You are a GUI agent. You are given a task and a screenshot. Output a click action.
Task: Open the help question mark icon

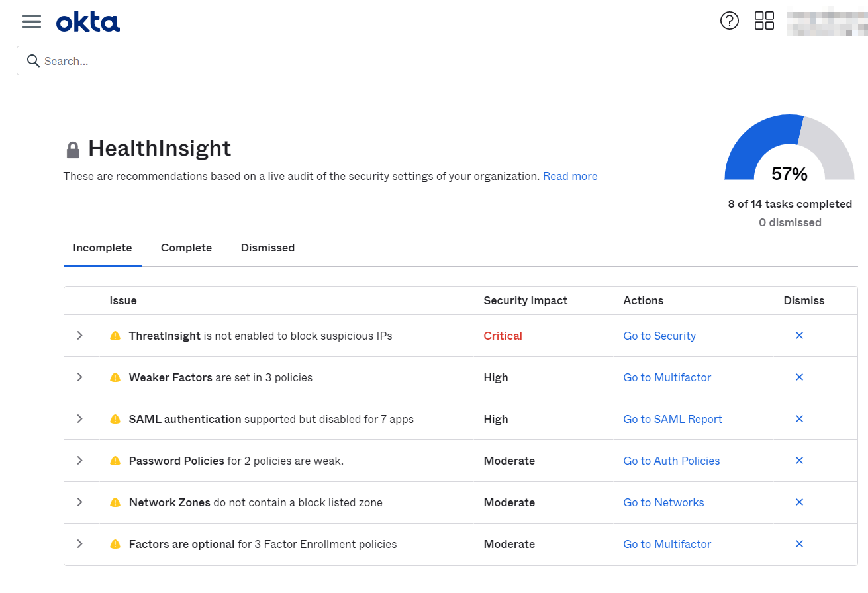[x=729, y=21]
